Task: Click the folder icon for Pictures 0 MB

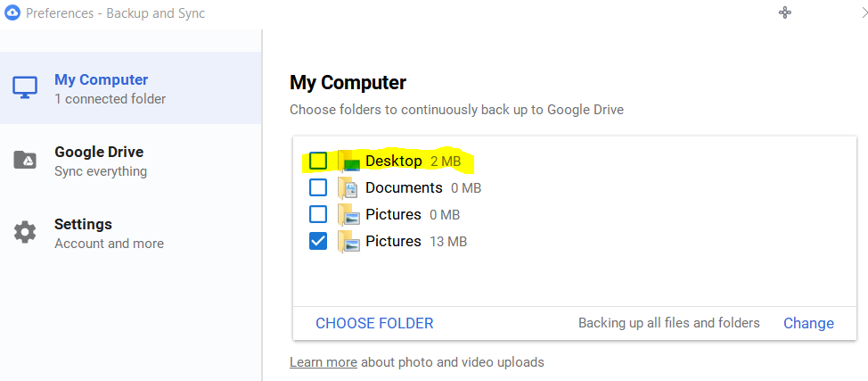Action: pyautogui.click(x=348, y=215)
